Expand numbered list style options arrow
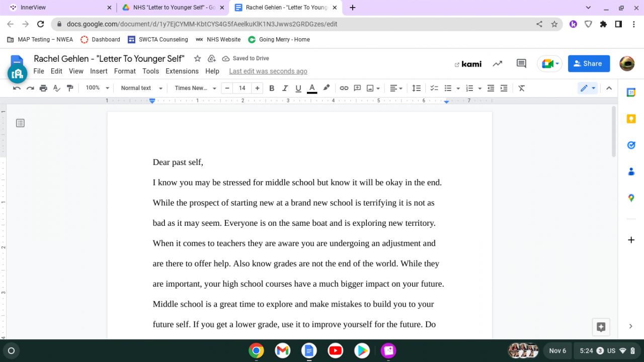 [x=479, y=88]
